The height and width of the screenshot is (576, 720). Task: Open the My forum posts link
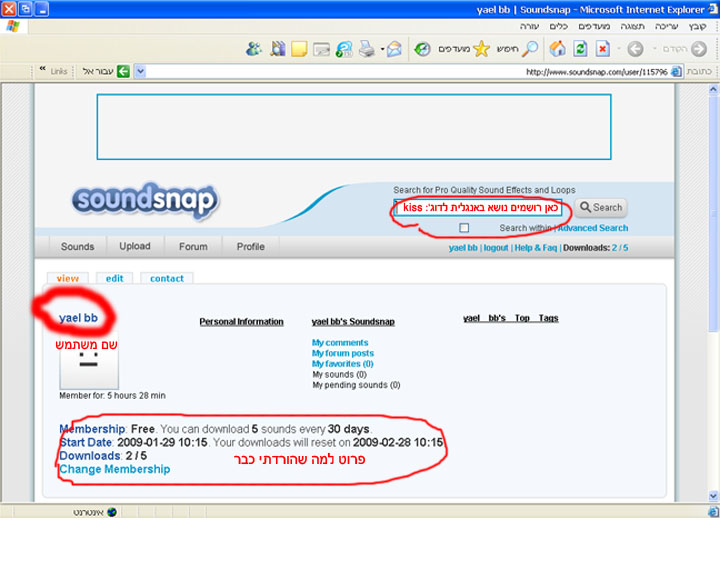tap(343, 353)
